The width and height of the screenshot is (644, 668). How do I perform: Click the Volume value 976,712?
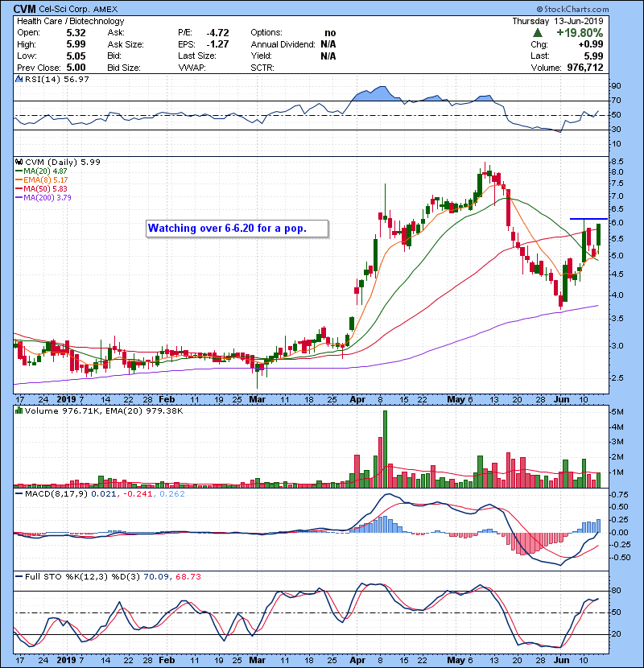pyautogui.click(x=585, y=68)
